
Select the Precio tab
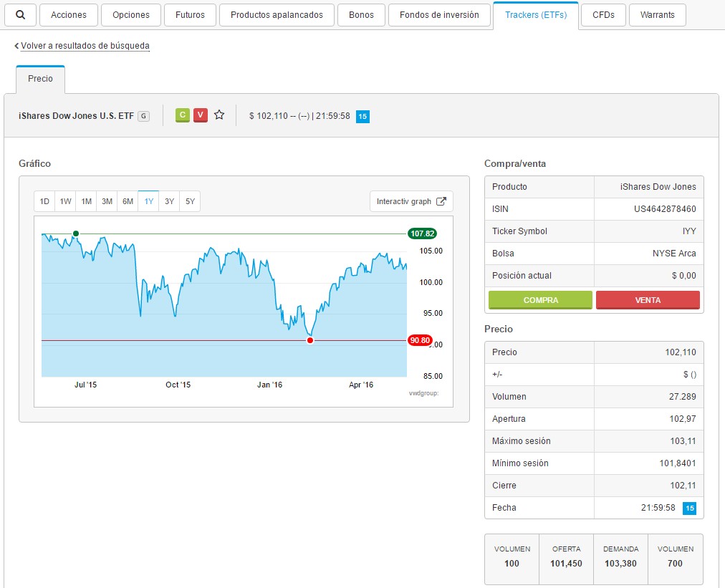[x=40, y=79]
